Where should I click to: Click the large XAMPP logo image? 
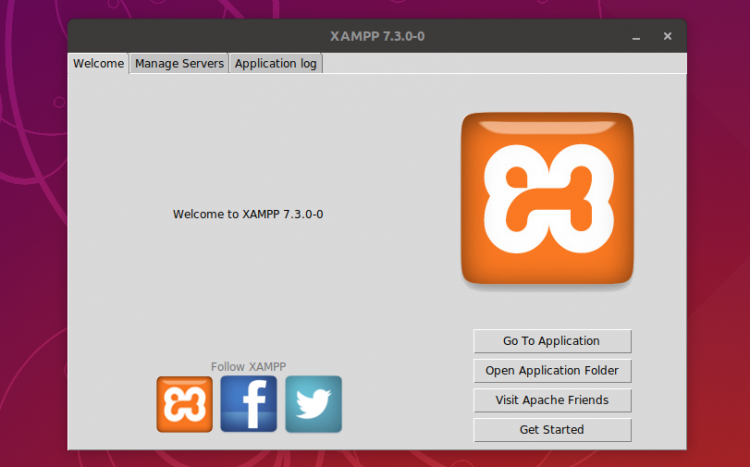coord(547,199)
